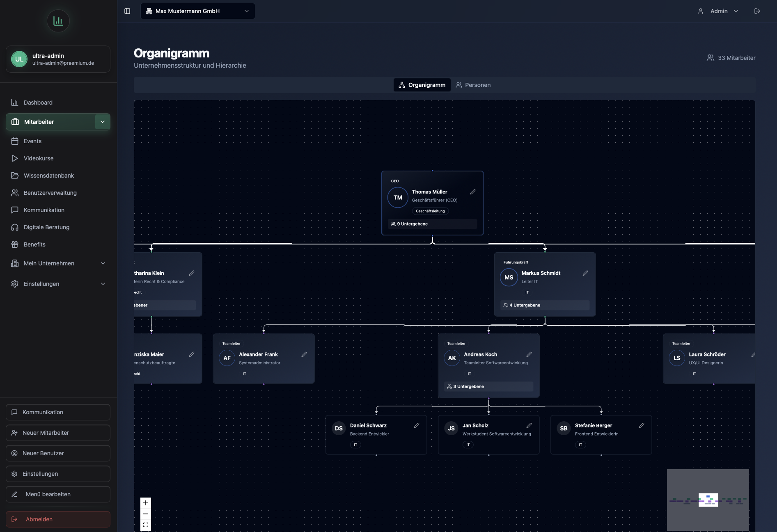Screen dimensions: 777x532
Task: Edit Daniel Schwarz with pencil icon
Action: [417, 425]
